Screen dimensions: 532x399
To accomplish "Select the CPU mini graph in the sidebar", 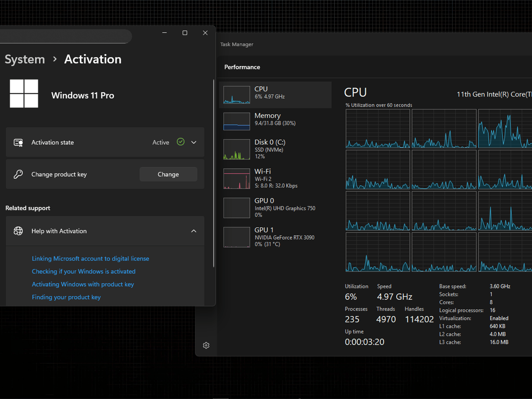I will pos(237,95).
